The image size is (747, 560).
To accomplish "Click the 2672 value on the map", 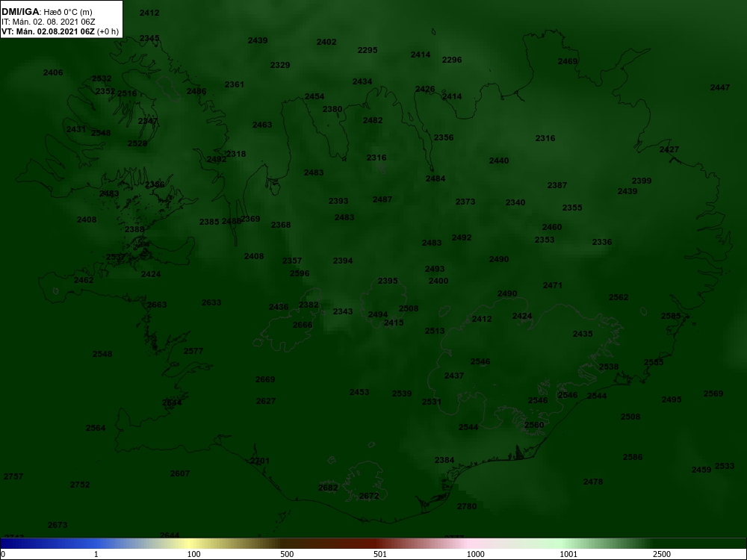I will [369, 496].
